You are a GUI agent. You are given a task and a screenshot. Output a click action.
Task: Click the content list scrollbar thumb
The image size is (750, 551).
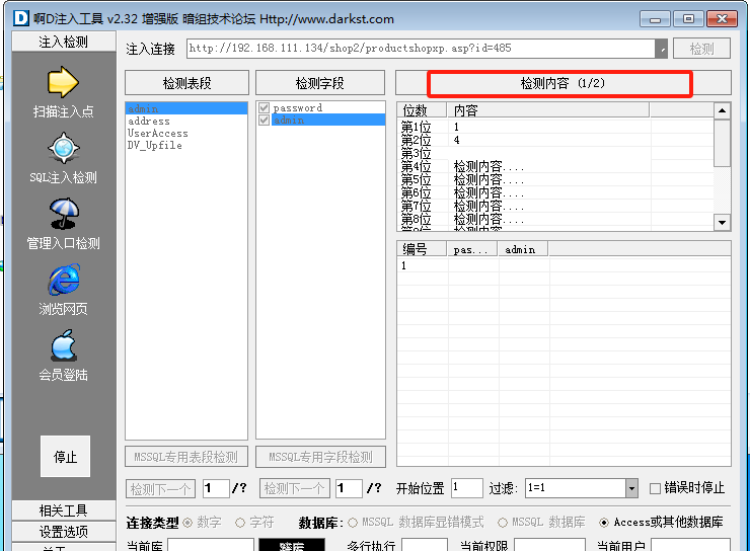(x=722, y=143)
